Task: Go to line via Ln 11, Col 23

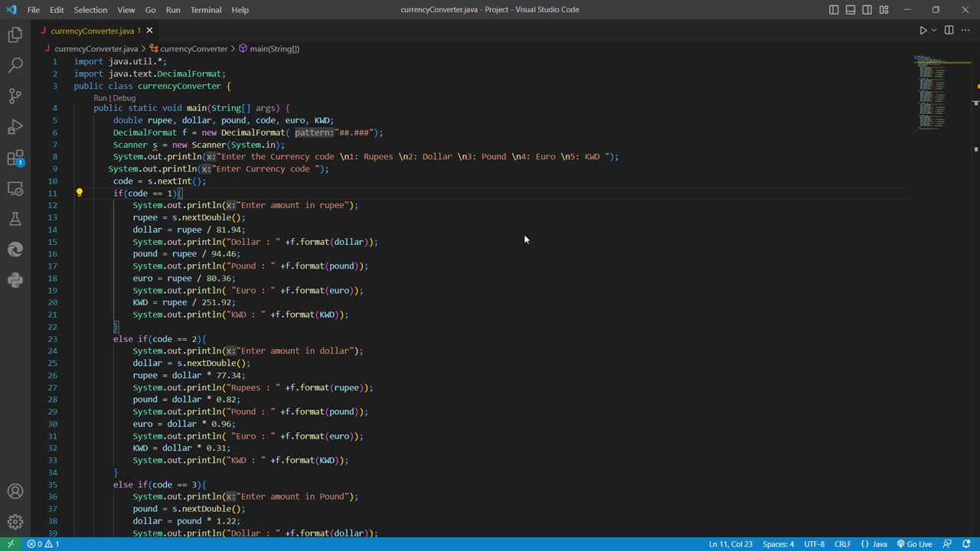Action: click(730, 544)
